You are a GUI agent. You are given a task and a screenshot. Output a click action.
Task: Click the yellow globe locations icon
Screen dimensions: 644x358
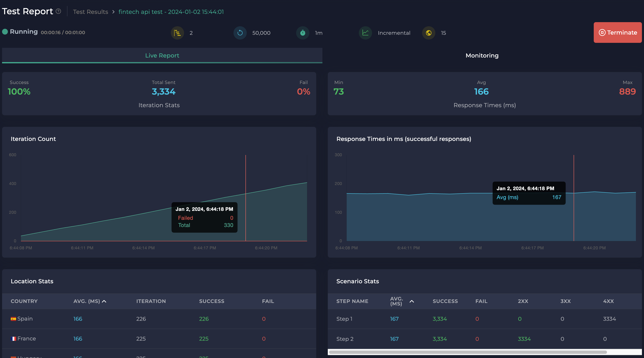coord(429,33)
